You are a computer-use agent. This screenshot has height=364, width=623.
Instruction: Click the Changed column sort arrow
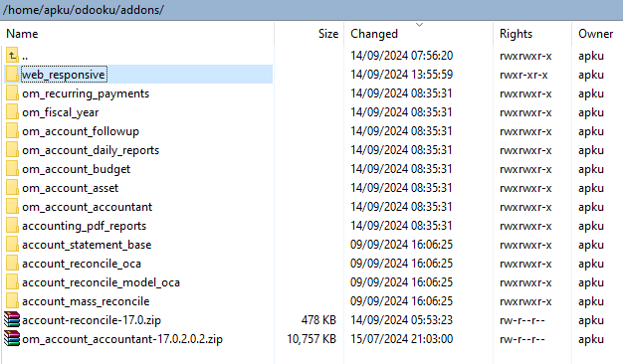[x=419, y=25]
